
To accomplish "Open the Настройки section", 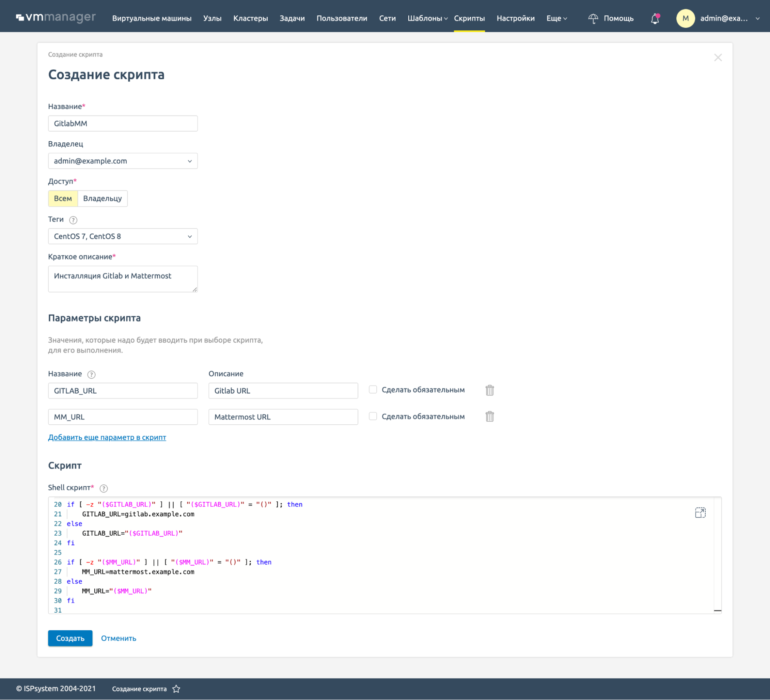I will [515, 18].
